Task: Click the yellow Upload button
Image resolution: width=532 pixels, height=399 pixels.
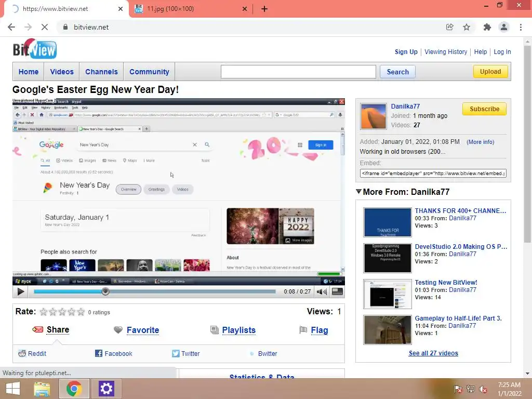Action: pos(490,71)
